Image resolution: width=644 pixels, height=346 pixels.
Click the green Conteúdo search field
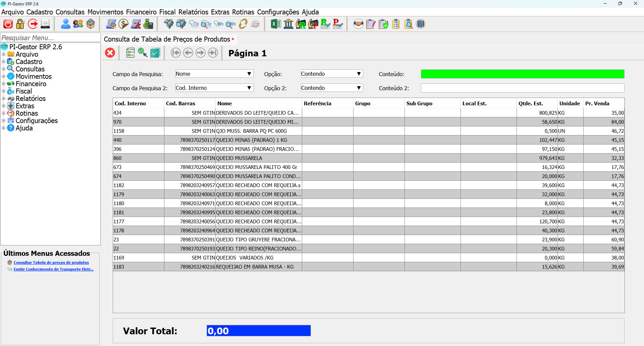[x=522, y=74]
